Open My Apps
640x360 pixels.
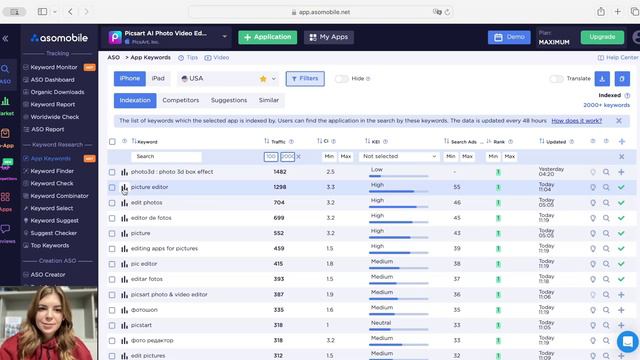pos(329,37)
